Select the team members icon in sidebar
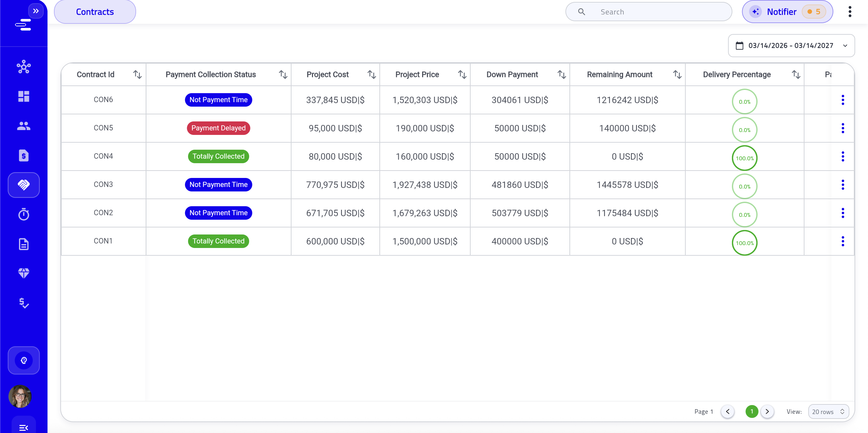Viewport: 868px width, 433px height. 23,126
